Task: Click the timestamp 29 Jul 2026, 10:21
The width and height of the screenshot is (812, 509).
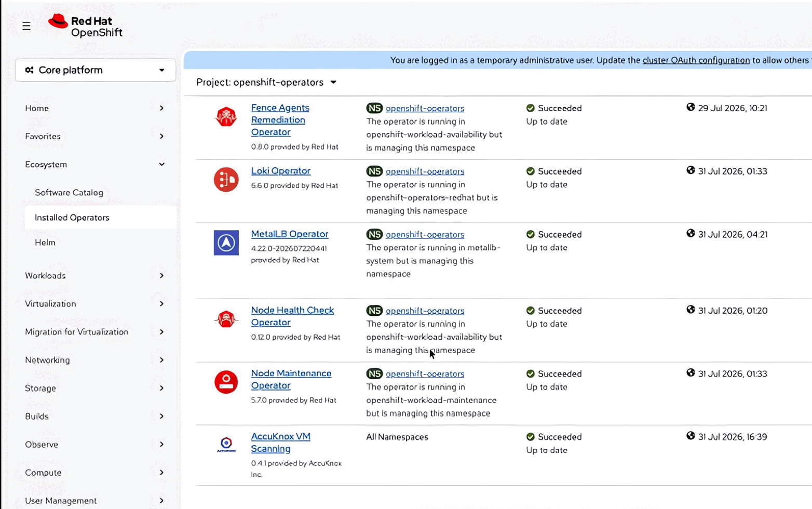Action: coord(733,109)
